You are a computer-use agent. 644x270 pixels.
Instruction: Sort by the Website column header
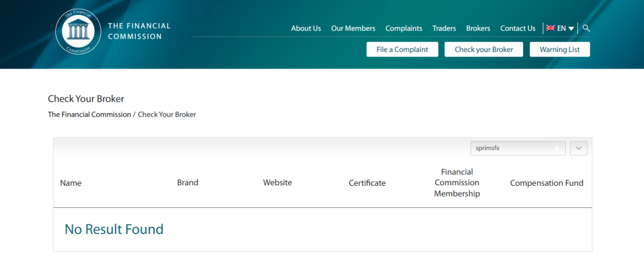(277, 182)
